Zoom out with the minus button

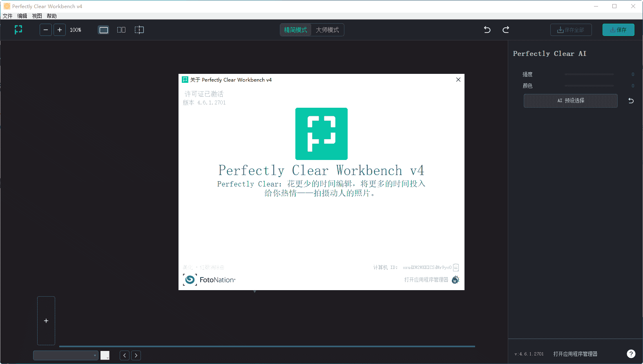pyautogui.click(x=46, y=30)
